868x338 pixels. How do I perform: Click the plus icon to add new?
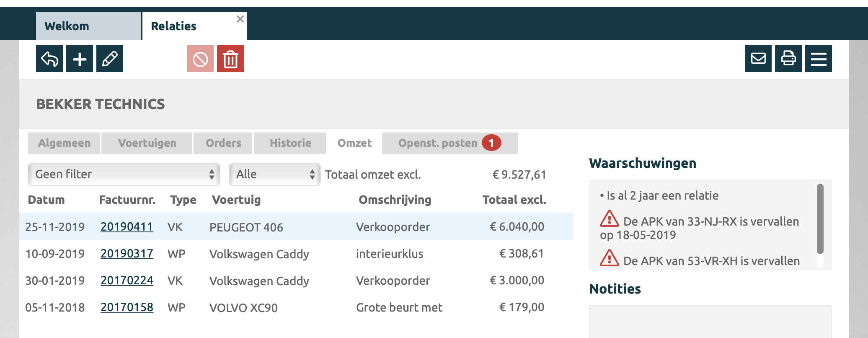pyautogui.click(x=80, y=59)
